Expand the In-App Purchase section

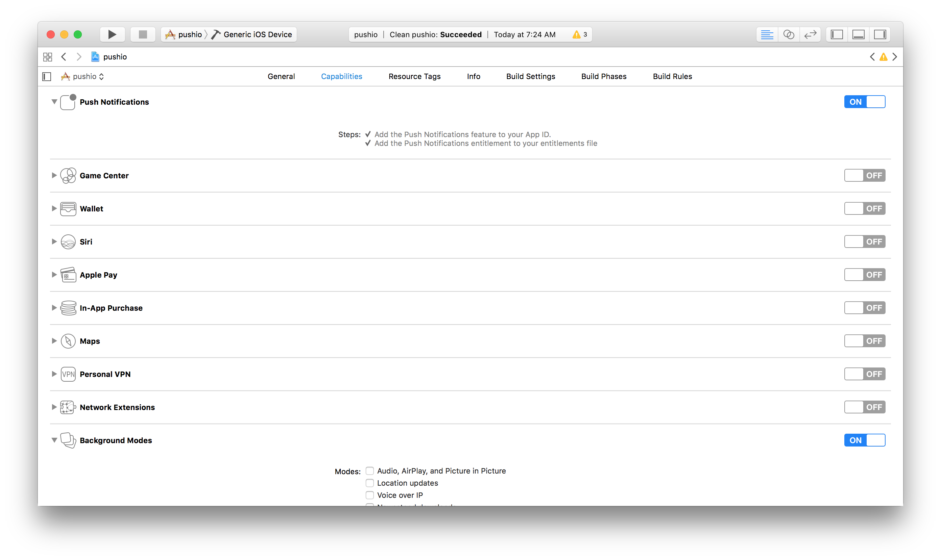54,308
